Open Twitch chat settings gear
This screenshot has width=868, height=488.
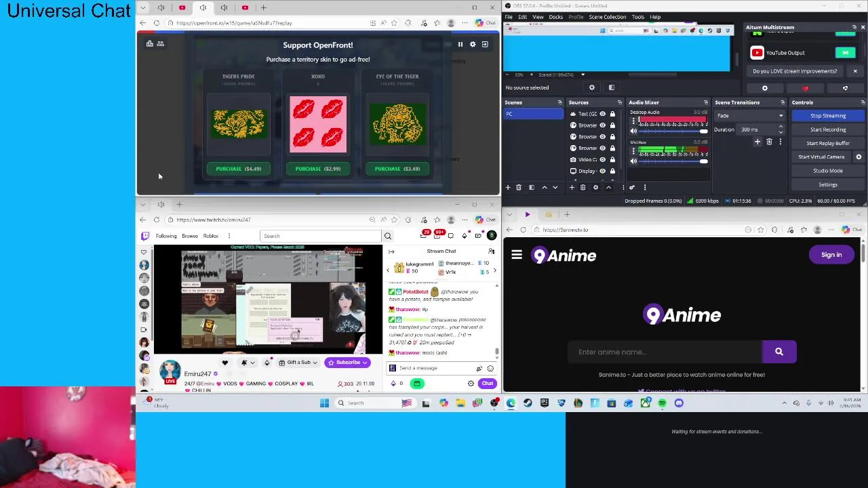coord(471,384)
